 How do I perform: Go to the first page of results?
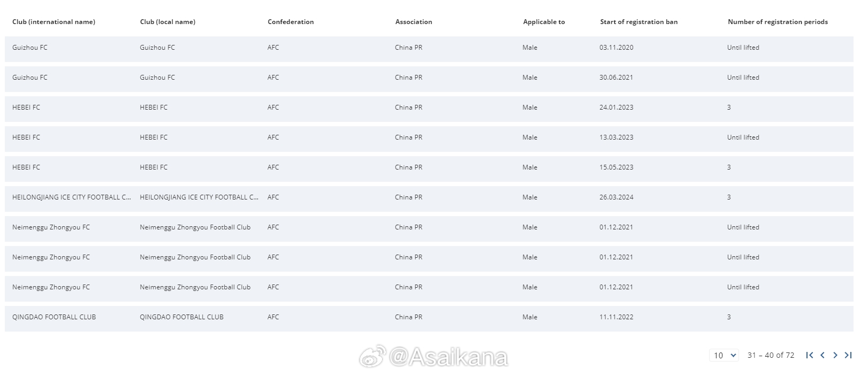[809, 355]
